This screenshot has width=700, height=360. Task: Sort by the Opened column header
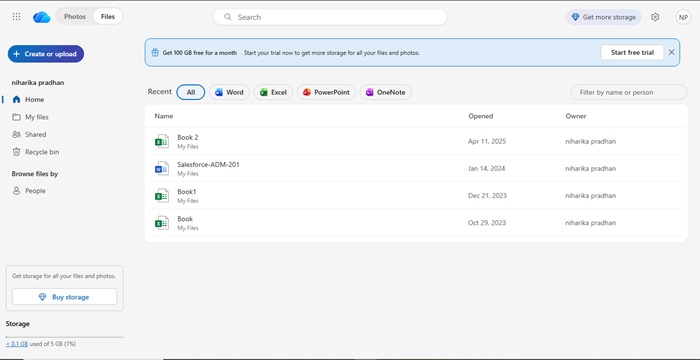[x=481, y=116]
